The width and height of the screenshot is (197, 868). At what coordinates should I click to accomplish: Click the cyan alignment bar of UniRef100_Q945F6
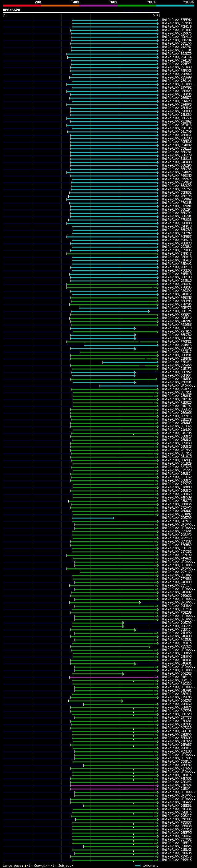[121, 345]
